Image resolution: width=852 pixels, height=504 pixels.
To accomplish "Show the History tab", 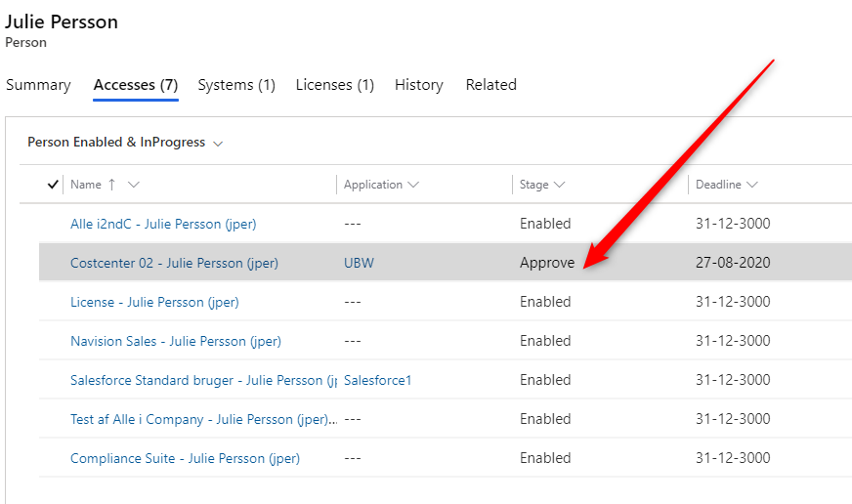I will [x=418, y=85].
